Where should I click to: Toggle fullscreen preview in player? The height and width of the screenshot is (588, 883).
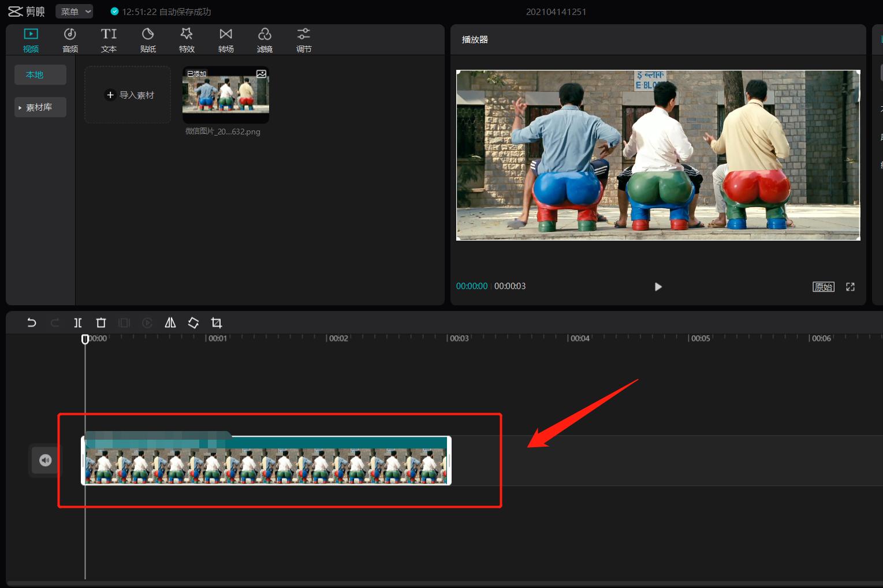pos(850,287)
